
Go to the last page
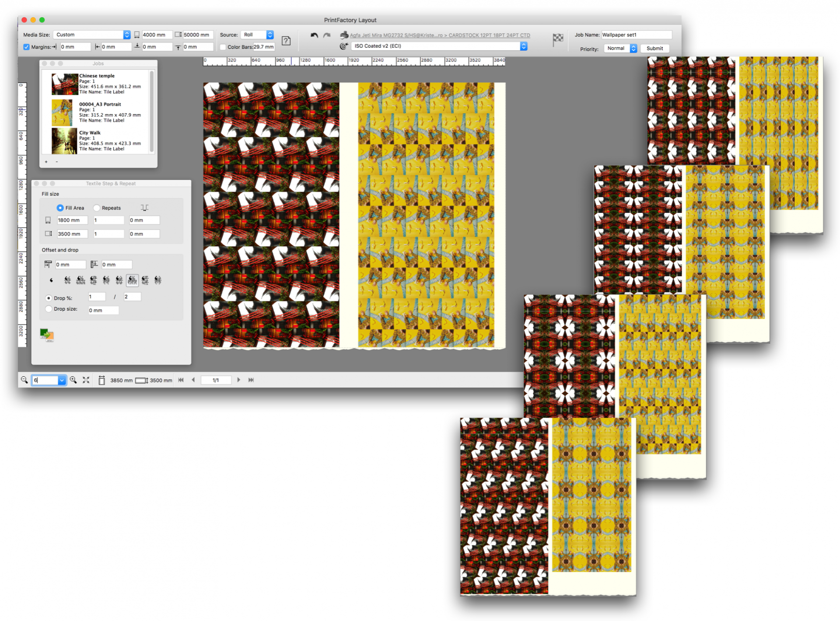(x=251, y=380)
